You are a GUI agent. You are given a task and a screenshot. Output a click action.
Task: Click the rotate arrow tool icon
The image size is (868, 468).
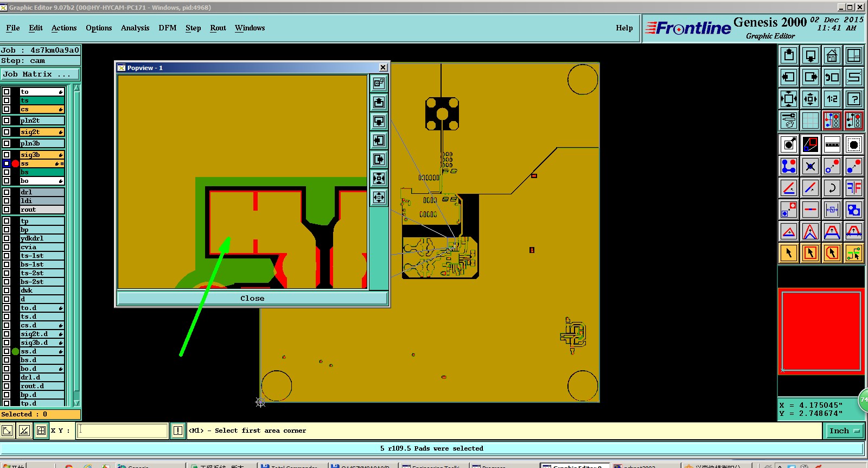tap(832, 188)
